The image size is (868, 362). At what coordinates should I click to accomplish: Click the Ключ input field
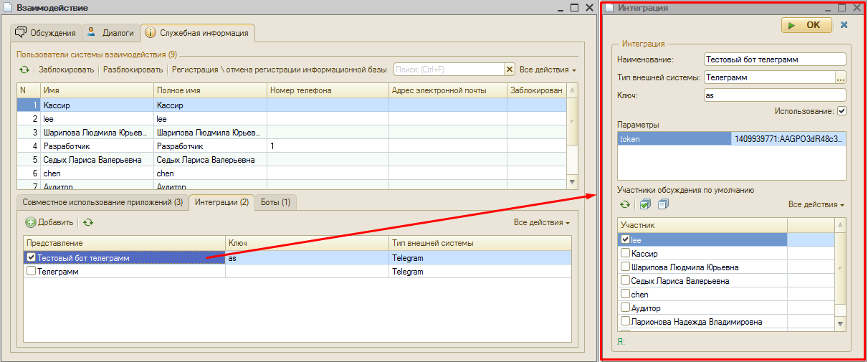click(x=774, y=95)
